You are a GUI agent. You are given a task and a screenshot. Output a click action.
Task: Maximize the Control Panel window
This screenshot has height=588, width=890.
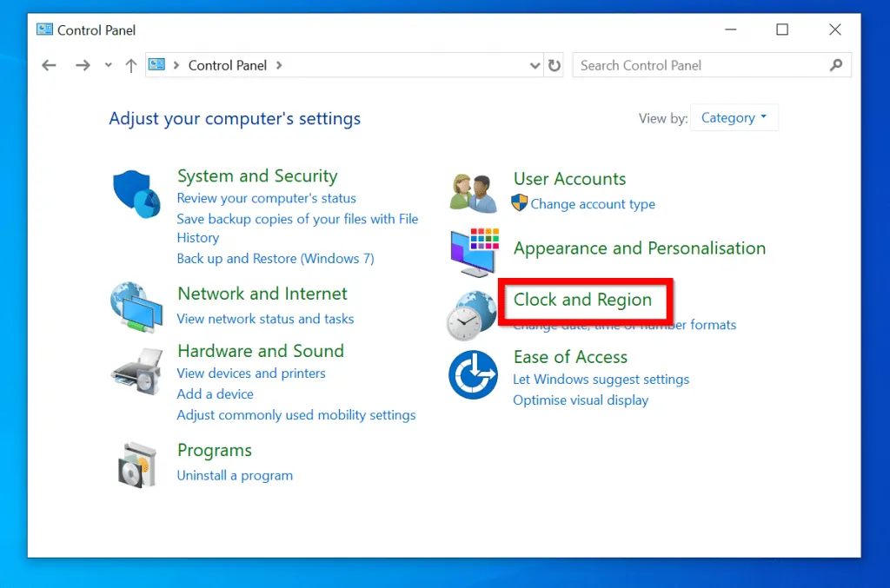[782, 30]
